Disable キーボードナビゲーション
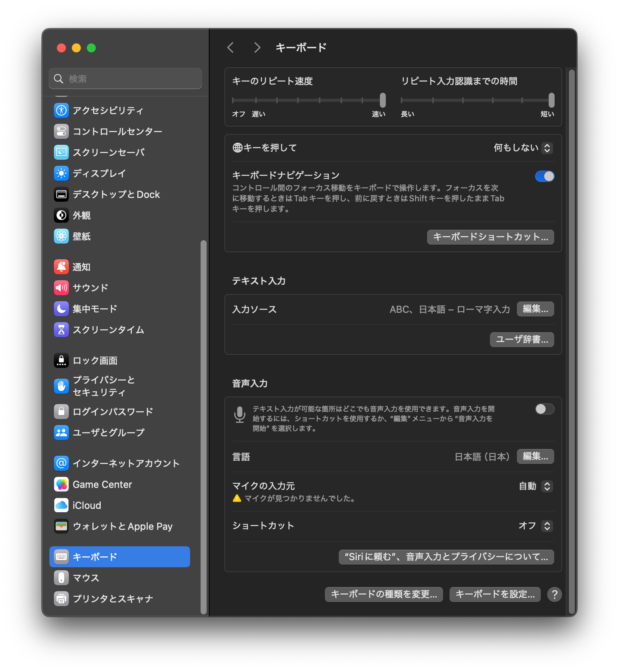 [545, 176]
